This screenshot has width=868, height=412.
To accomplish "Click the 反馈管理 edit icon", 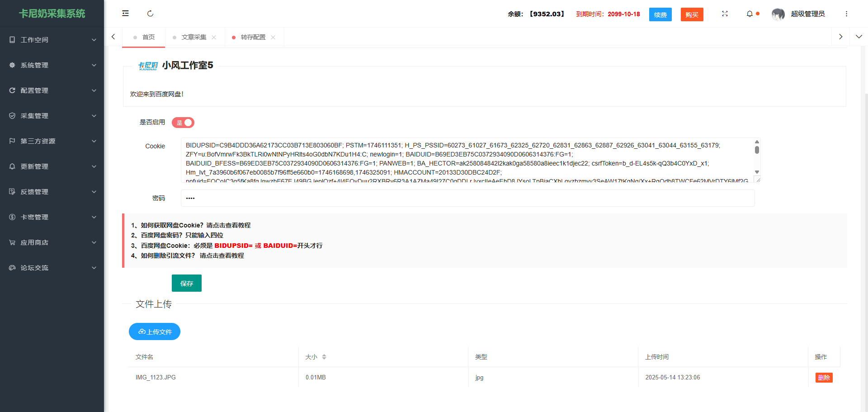I will [x=12, y=192].
